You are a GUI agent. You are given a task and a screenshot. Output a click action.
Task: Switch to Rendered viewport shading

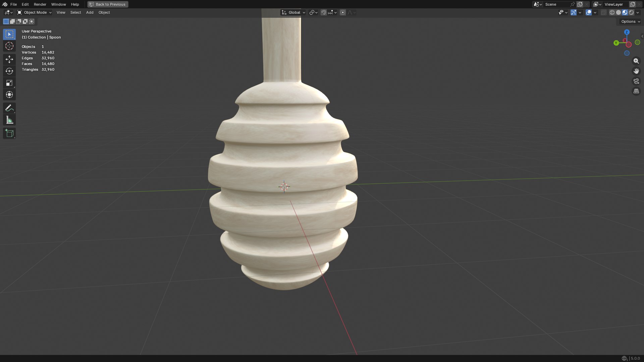click(631, 12)
